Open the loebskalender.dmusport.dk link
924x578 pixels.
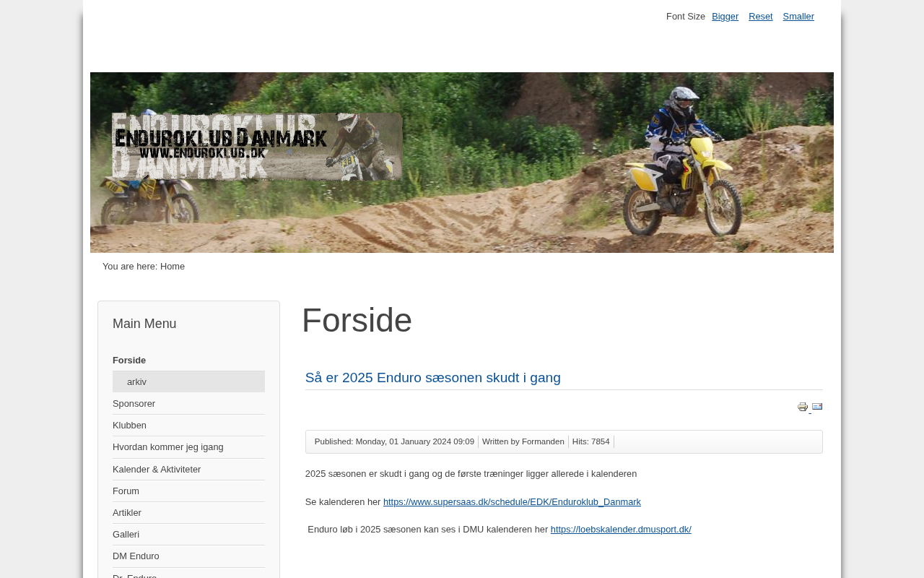point(621,530)
